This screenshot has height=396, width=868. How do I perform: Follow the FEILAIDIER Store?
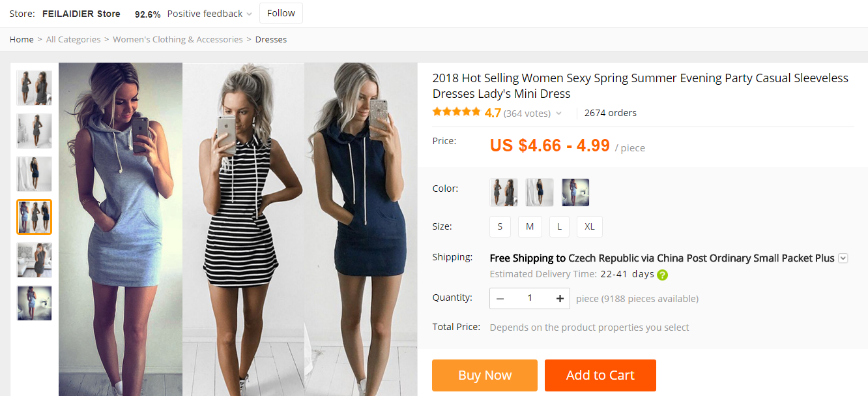tap(281, 14)
